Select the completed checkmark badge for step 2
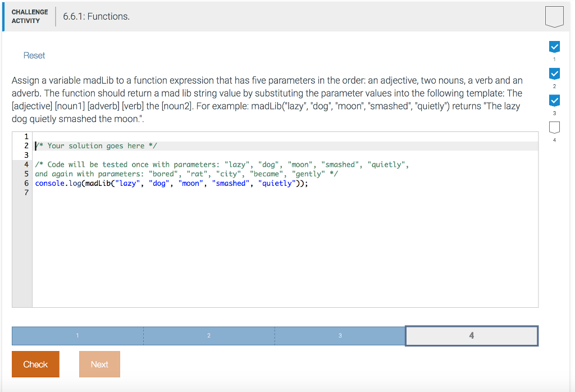 point(554,74)
